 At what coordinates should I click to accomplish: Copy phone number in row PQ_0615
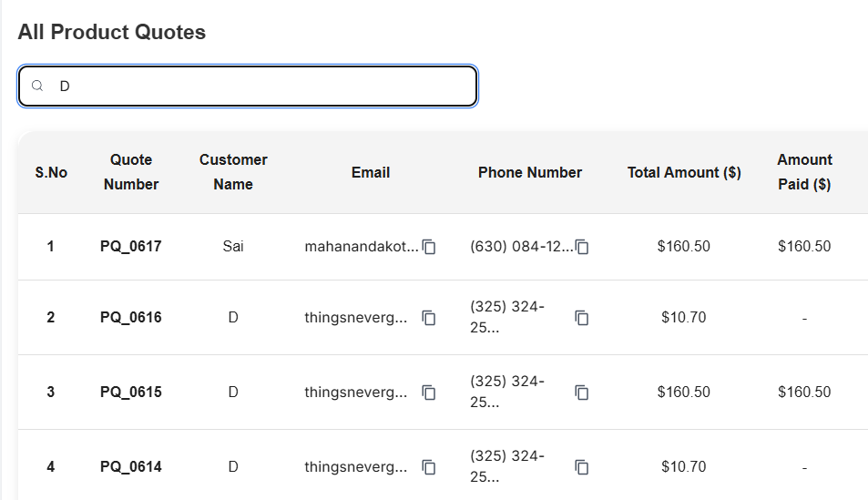[x=582, y=393]
